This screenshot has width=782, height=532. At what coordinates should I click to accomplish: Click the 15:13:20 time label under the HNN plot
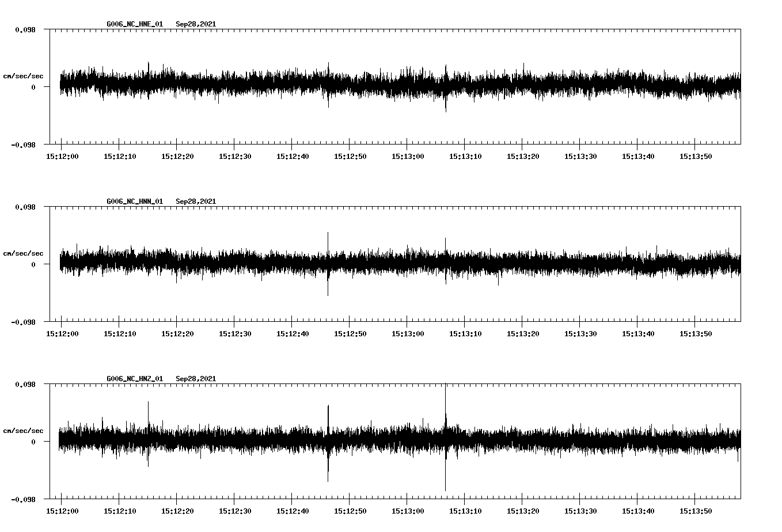pyautogui.click(x=523, y=333)
